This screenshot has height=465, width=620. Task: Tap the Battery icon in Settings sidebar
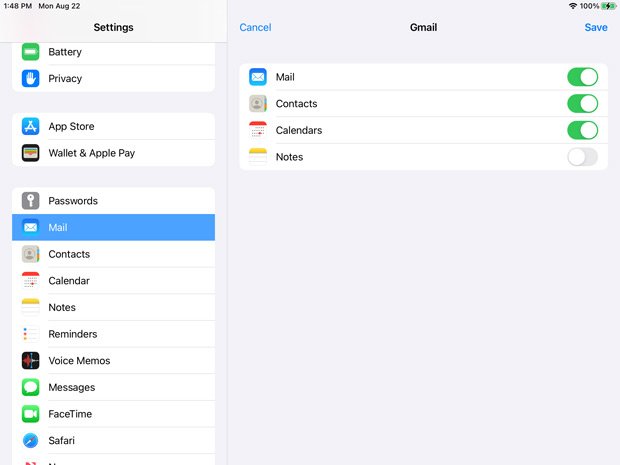30,52
